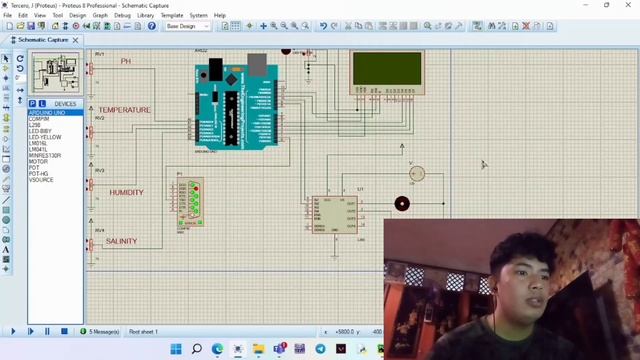This screenshot has height=360, width=640.
Task: Click the 'P' pick devices button
Action: (x=33, y=104)
